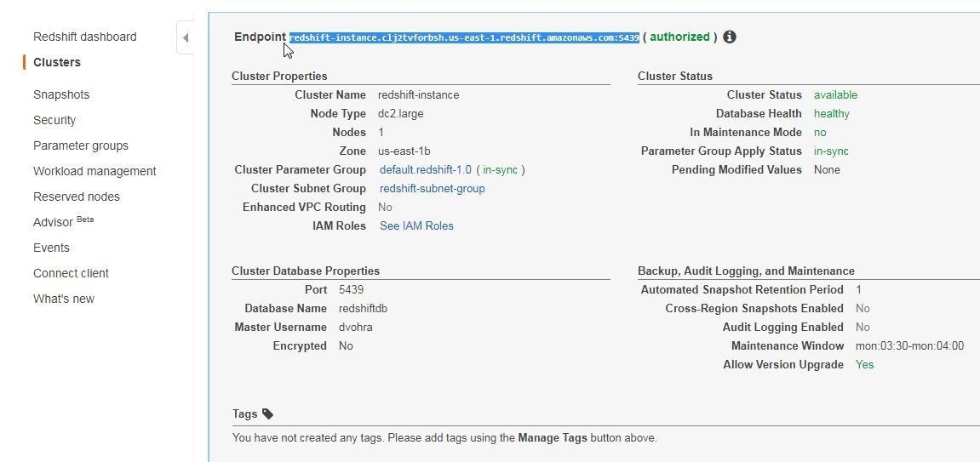Click Backup, Audit Logging, and Maintenance heading
980x462 pixels.
(x=746, y=271)
